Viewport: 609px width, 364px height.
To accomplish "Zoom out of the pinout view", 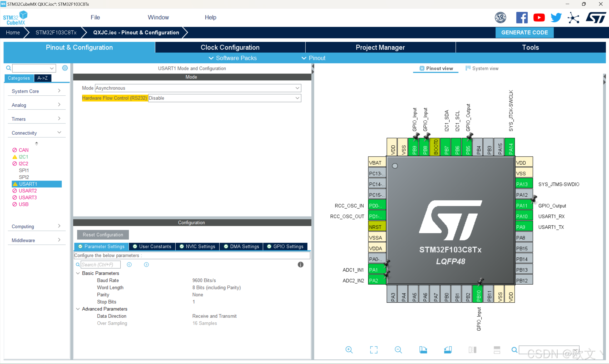I will (398, 350).
